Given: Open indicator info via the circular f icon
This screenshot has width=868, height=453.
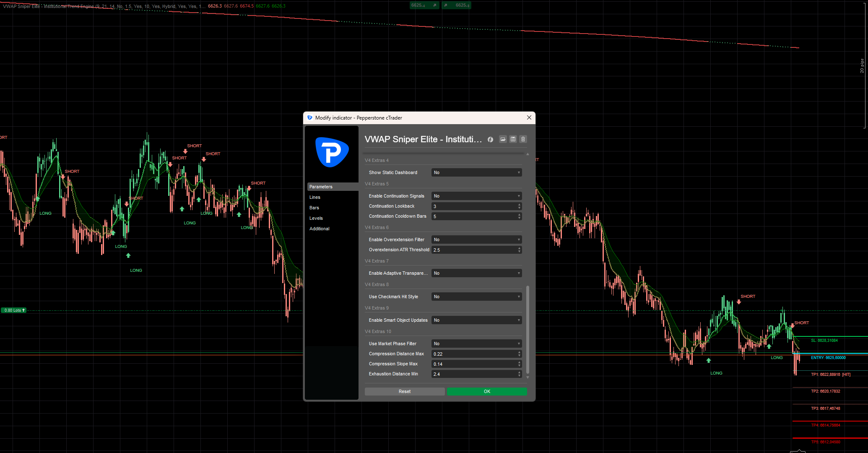Looking at the screenshot, I should [490, 139].
